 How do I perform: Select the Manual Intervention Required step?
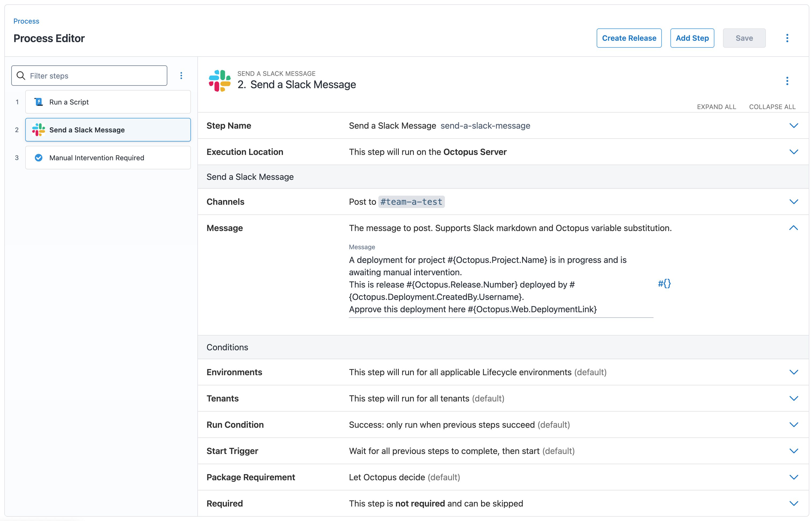point(108,158)
